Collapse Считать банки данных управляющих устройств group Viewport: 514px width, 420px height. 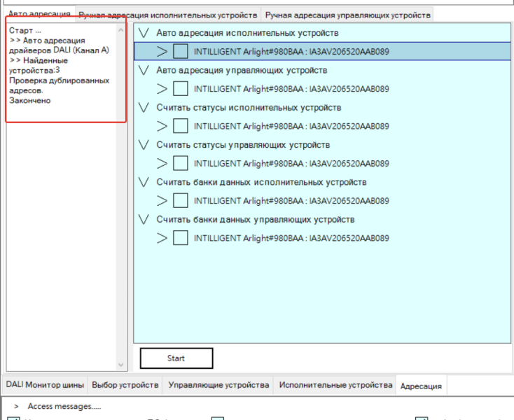[144, 220]
